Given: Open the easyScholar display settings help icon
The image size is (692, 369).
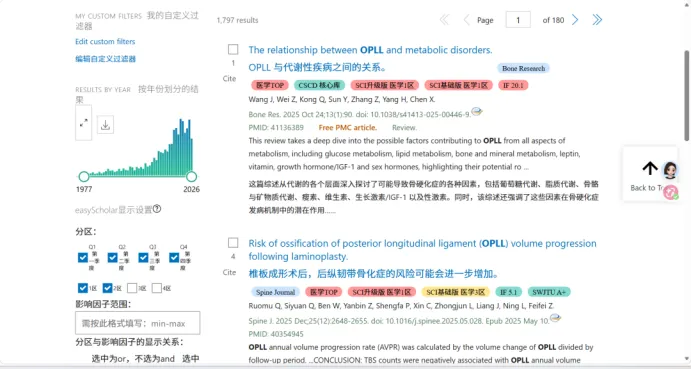Looking at the screenshot, I should (157, 209).
